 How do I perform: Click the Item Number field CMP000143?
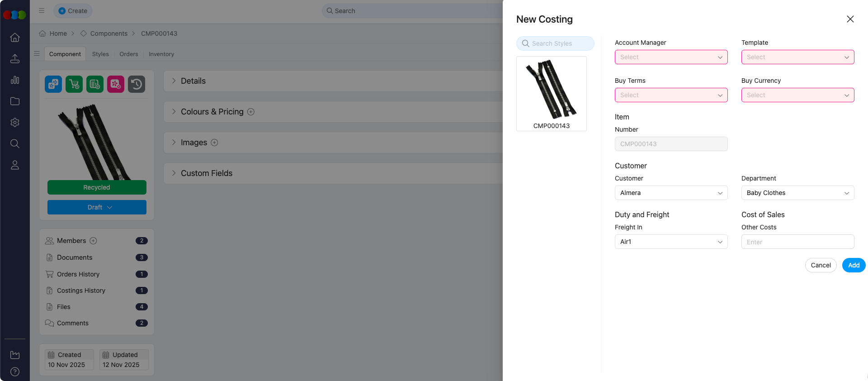(x=671, y=144)
